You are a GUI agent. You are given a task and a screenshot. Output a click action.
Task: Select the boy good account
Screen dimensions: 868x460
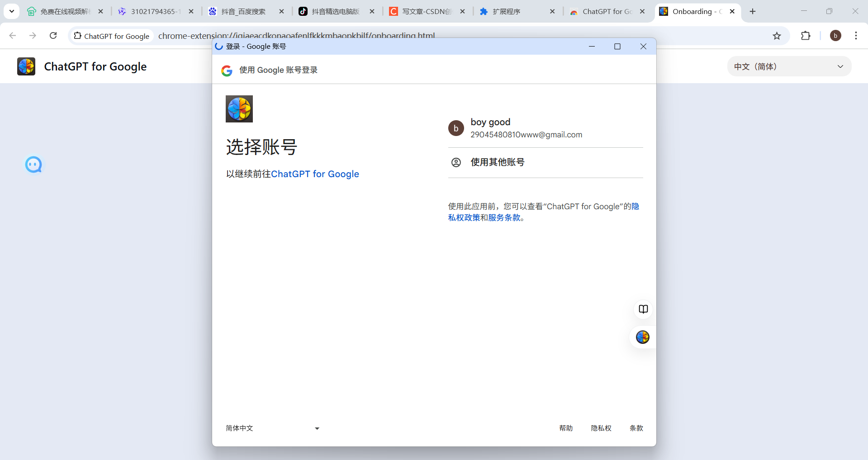coord(545,128)
